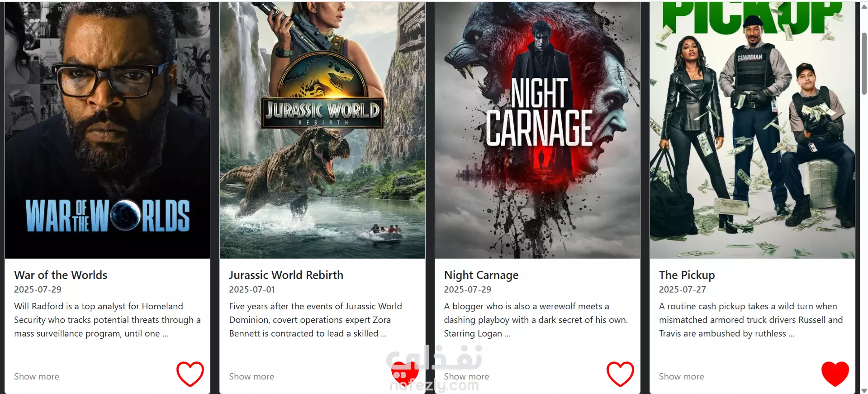This screenshot has height=394, width=868.
Task: Click the Jurassic World Rebirth title text
Action: [286, 275]
